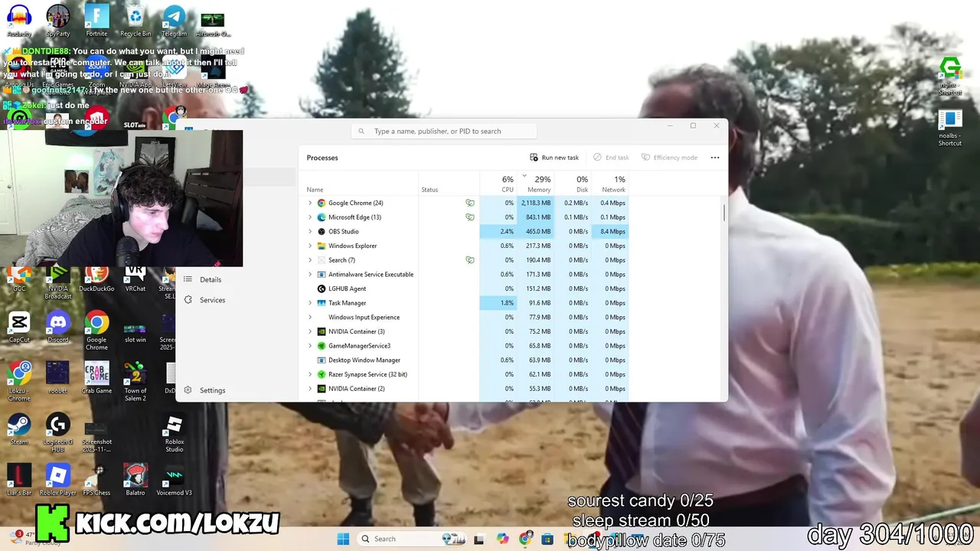Open the Discord desktop shortcut
Image resolution: width=980 pixels, height=551 pixels.
[x=57, y=328]
